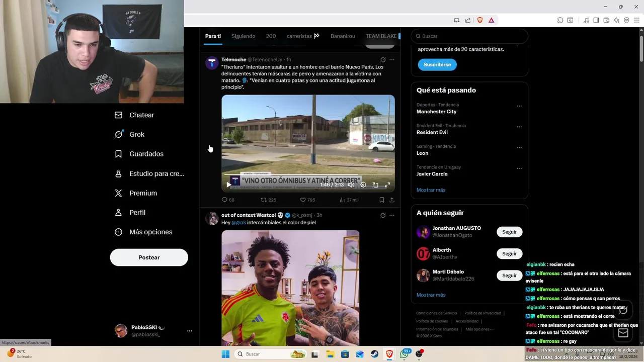
Task: Open Manchester City trend
Action: click(437, 112)
